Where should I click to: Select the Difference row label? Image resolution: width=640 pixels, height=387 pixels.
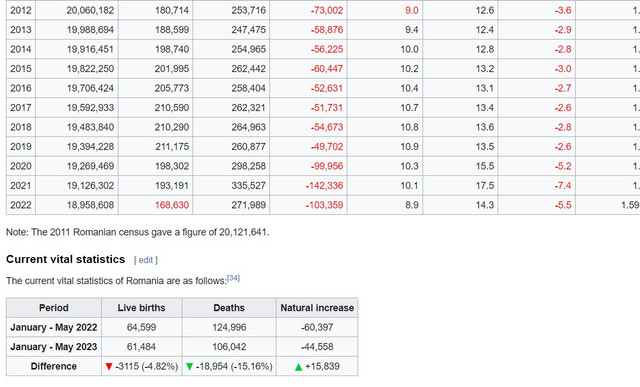[54, 366]
